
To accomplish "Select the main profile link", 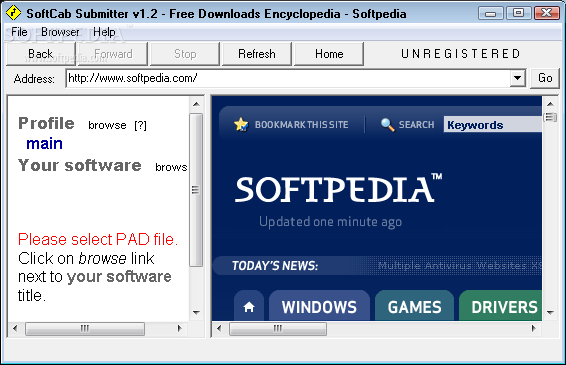I will [44, 143].
